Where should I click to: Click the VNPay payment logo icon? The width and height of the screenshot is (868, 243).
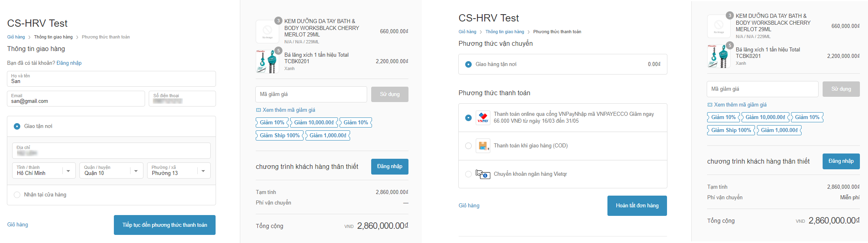[x=483, y=118]
